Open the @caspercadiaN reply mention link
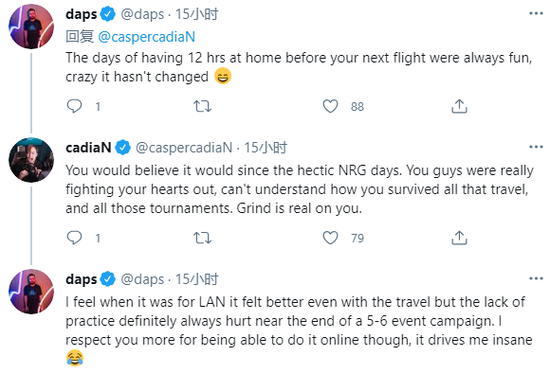Viewport: 550px width, 374px height. pyautogui.click(x=147, y=37)
